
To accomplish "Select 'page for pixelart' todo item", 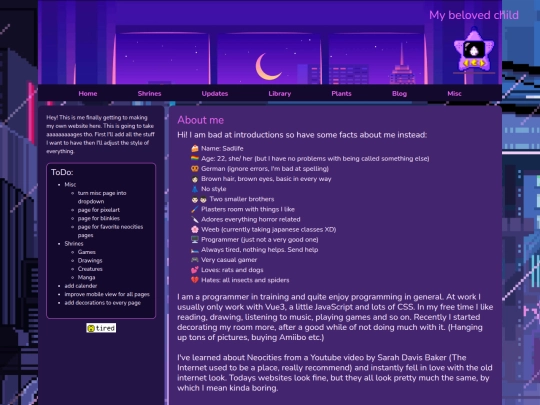I will tap(98, 210).
